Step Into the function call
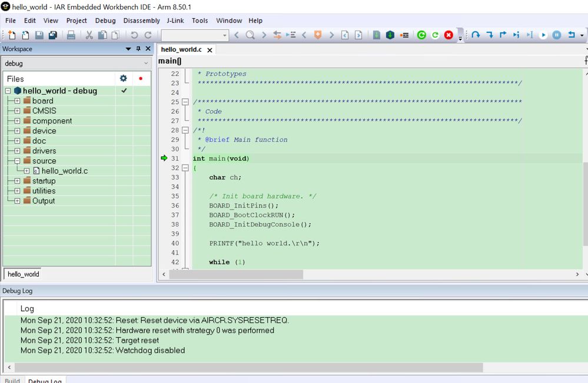Viewport: 588px width, 383px height. pyautogui.click(x=489, y=35)
